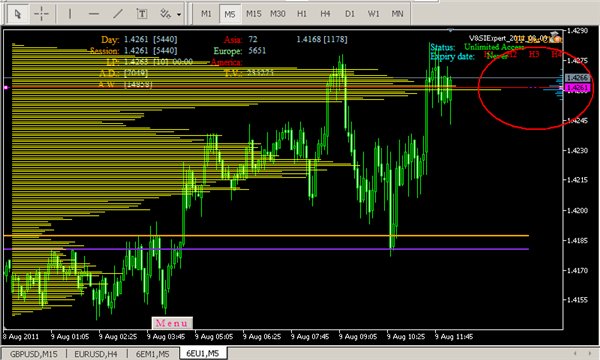Click the arrows objects tool icon
The height and width of the screenshot is (360, 600).
(165, 14)
